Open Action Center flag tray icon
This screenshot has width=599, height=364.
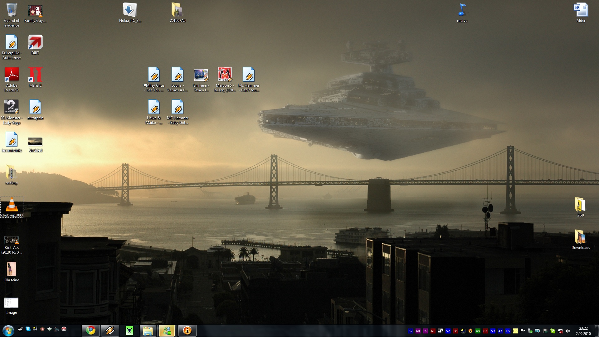523,331
